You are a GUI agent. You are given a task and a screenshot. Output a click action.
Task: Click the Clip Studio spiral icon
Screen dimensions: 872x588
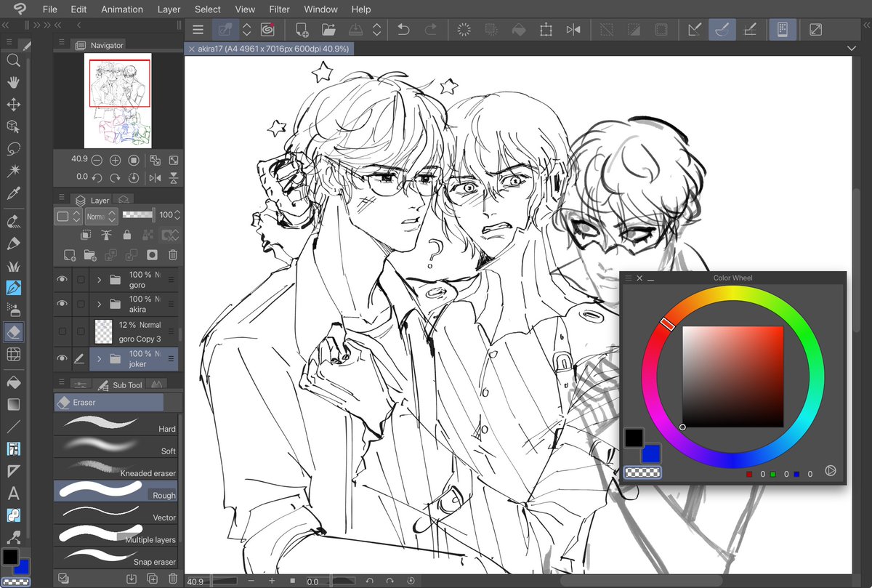pos(267,30)
